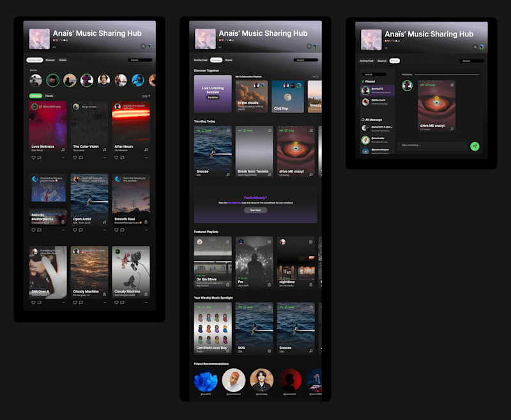Screen dimensions: 511x420
Task: Click the Invite link above the feed
Action: pyautogui.click(x=146, y=96)
